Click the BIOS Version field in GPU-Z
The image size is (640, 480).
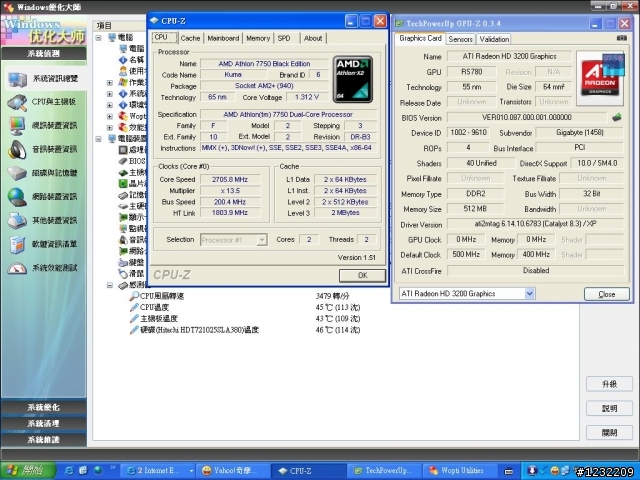click(x=527, y=118)
